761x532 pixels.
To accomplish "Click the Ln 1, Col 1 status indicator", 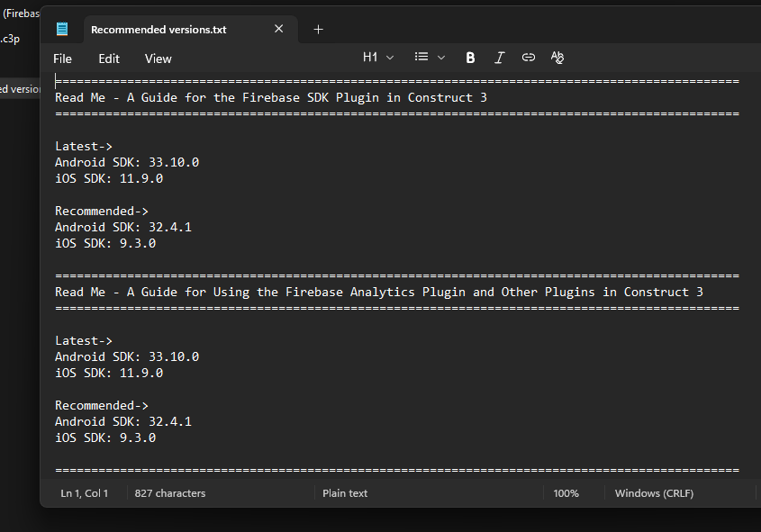I will click(x=85, y=493).
